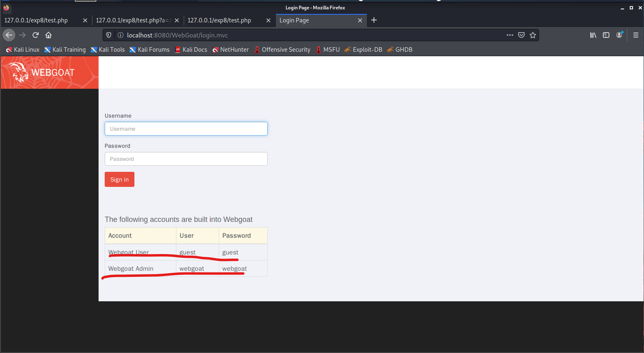Click the WebGoat logo banner
644x353 pixels.
(49, 72)
